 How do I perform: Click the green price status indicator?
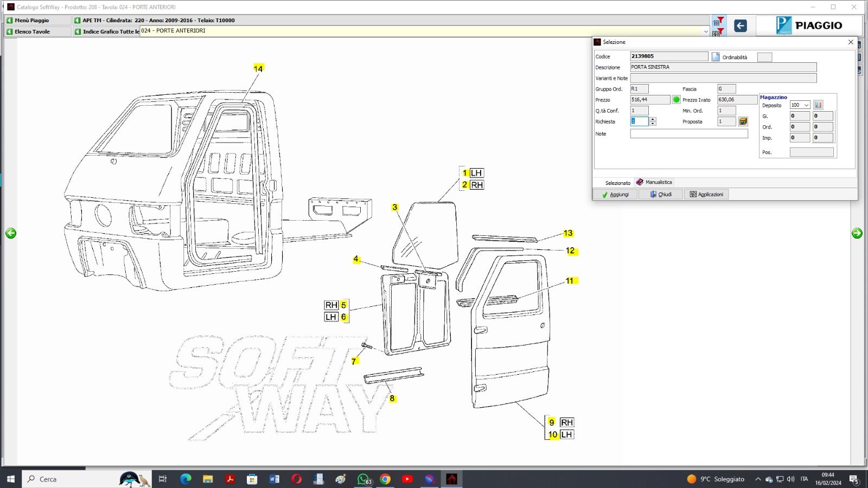[x=676, y=100]
